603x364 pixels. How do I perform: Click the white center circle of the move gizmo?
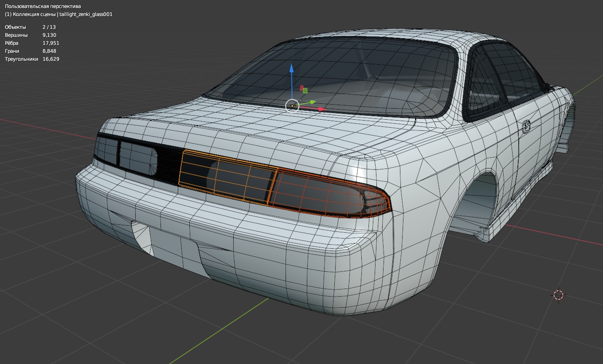tap(292, 106)
